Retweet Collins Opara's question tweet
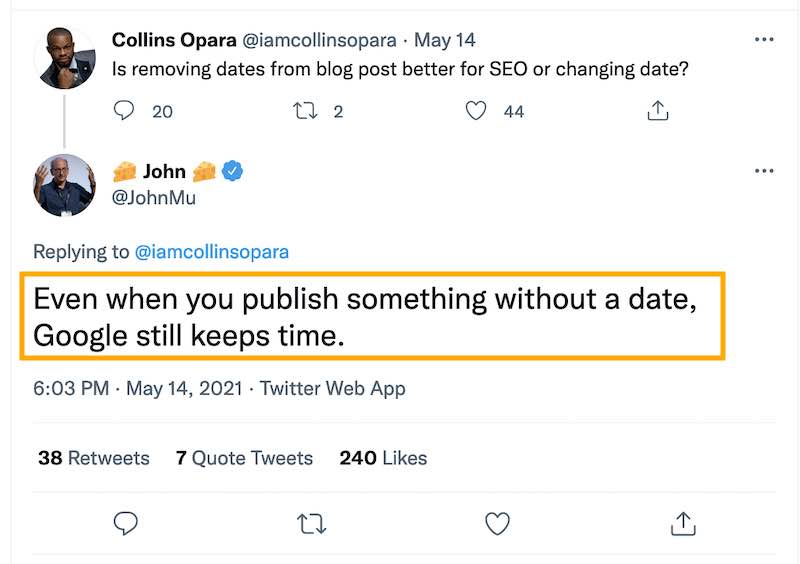Screen dimensions: 800x564 [304, 111]
